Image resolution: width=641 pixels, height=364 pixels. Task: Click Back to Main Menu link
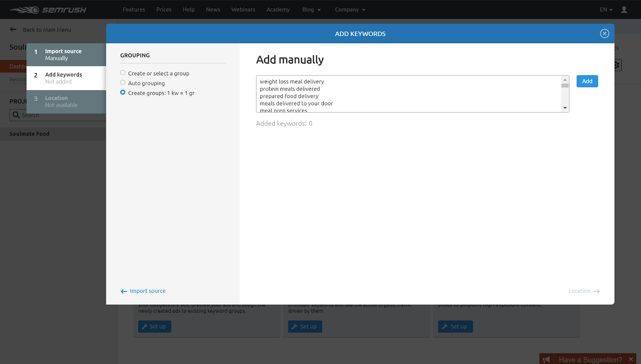(47, 30)
